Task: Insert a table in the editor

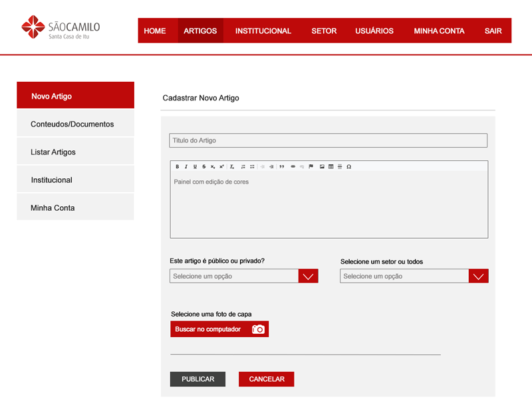Action: [x=331, y=166]
